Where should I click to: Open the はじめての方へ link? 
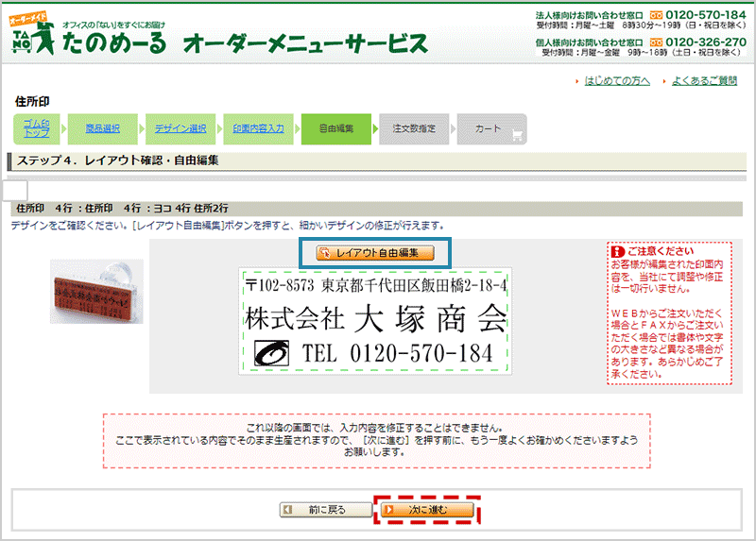tap(617, 81)
